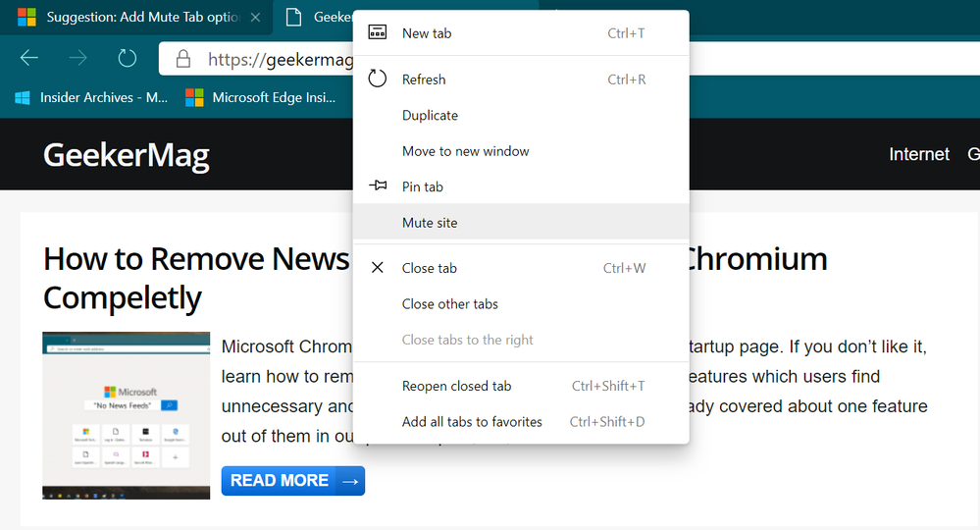The image size is (980, 530).
Task: Click X icon beside Close tab
Action: tap(378, 268)
